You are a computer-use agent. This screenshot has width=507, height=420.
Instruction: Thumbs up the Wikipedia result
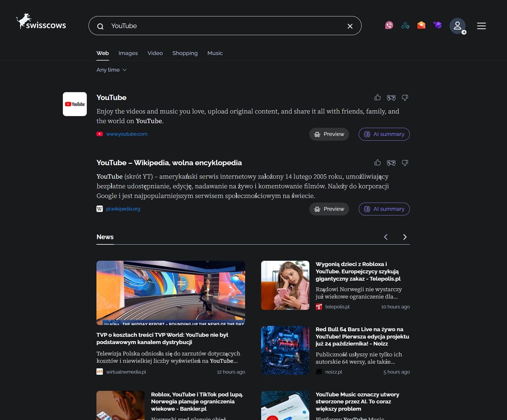click(377, 162)
